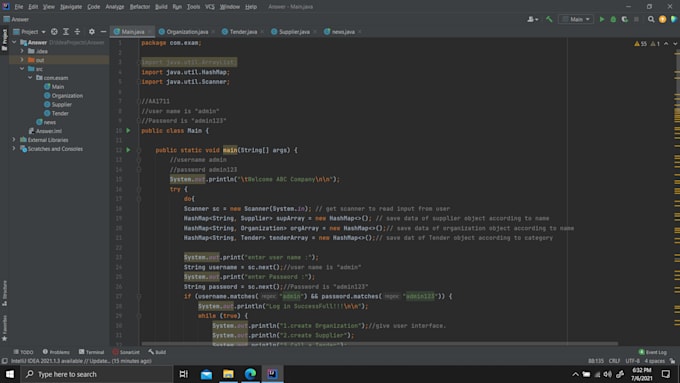Open the Analyze menu
Image resolution: width=680 pixels, height=383 pixels.
tap(114, 7)
